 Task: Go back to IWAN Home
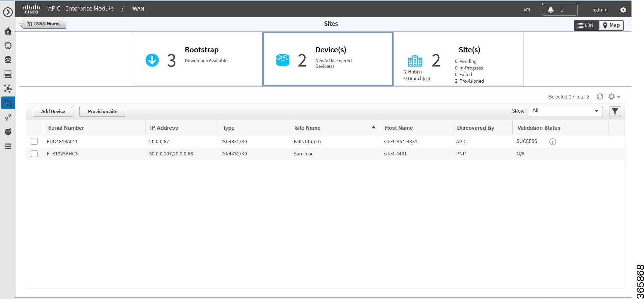point(43,24)
